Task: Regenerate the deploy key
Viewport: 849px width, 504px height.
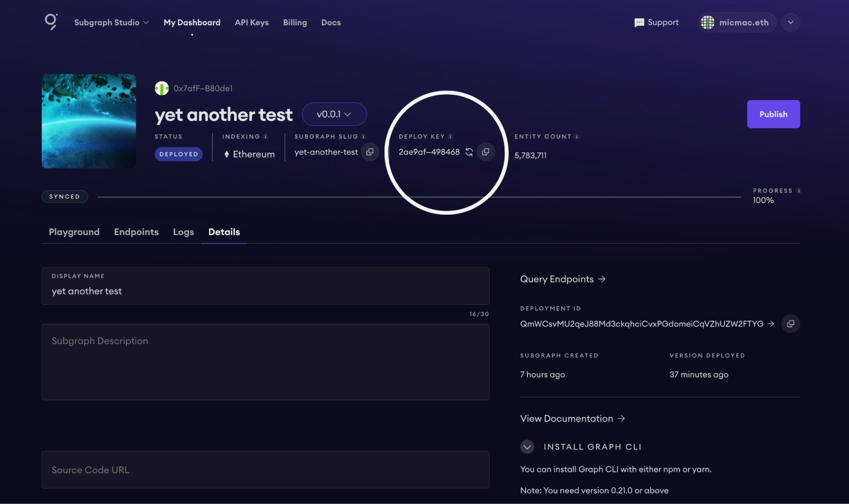Action: click(469, 152)
